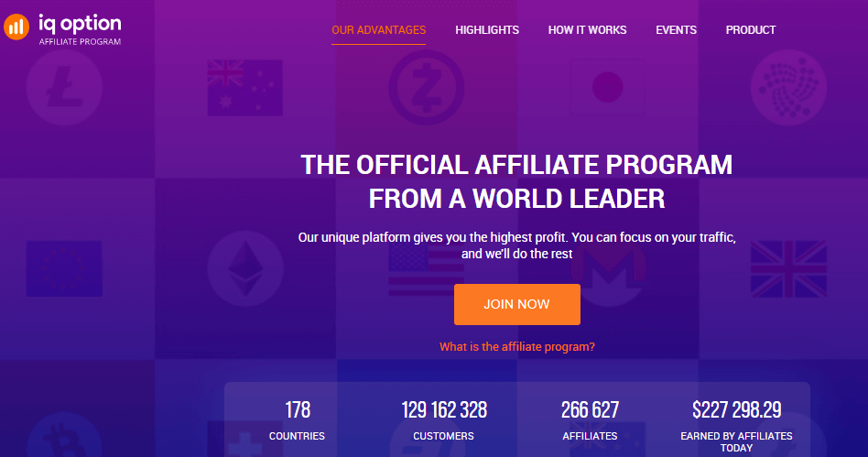Open the Our Advantages menu item
This screenshot has height=457, width=868.
379,30
